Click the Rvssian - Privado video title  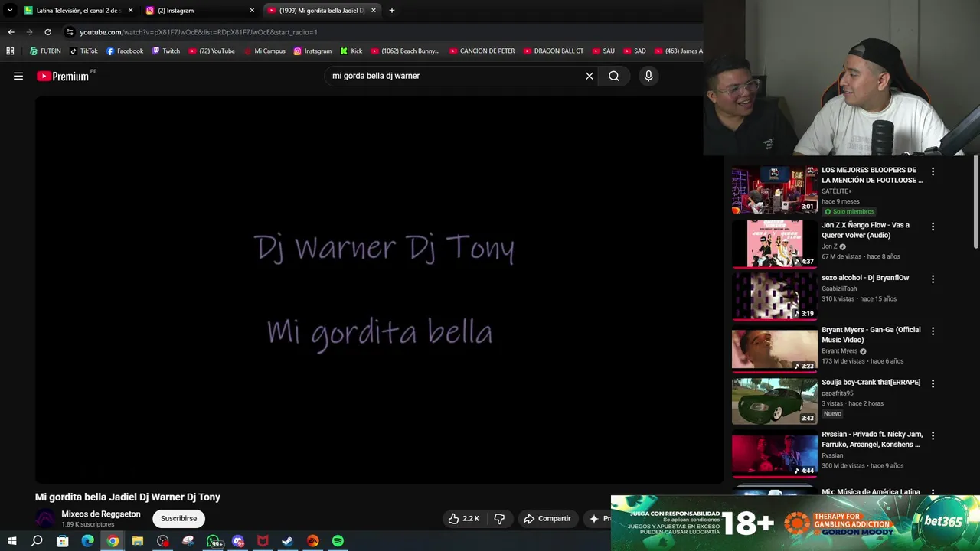(872, 439)
